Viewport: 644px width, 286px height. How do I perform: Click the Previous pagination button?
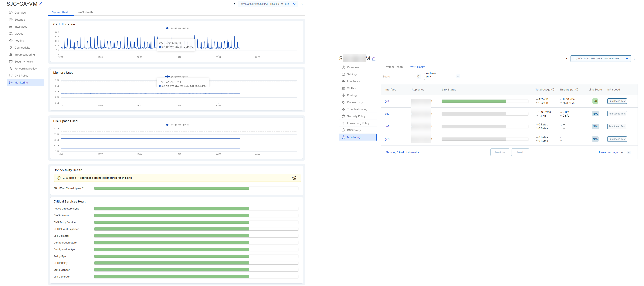click(500, 152)
